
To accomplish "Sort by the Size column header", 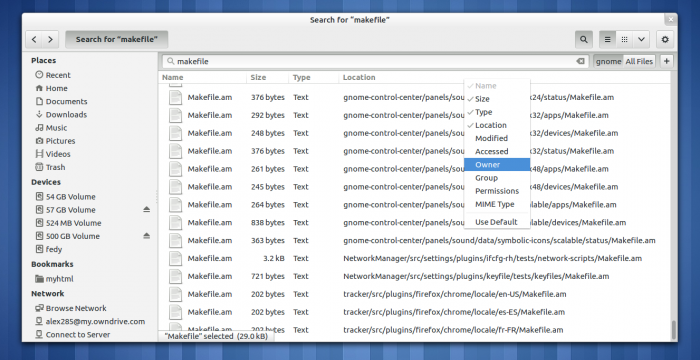I will pos(267,77).
